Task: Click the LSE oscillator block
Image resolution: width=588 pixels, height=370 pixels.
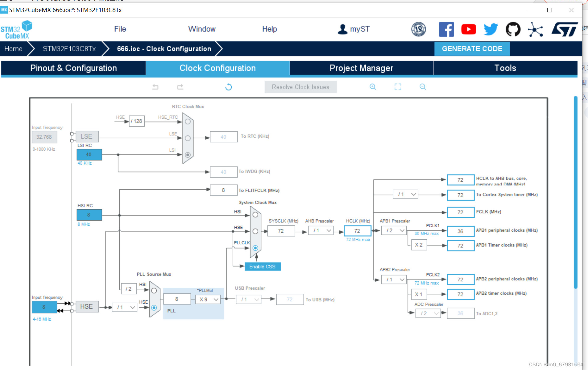Action: pyautogui.click(x=87, y=137)
